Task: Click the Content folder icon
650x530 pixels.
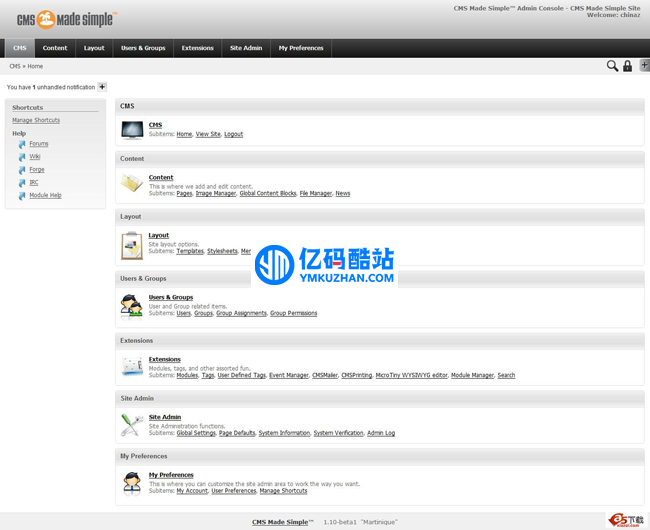Action: tap(132, 183)
